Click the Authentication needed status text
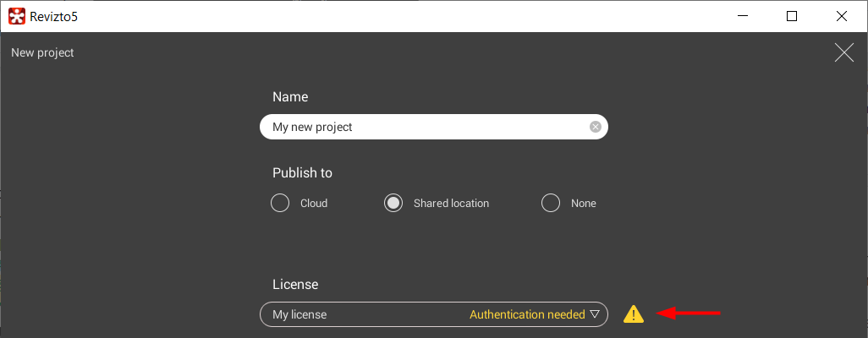Screen dimensions: 868x338 [526, 314]
